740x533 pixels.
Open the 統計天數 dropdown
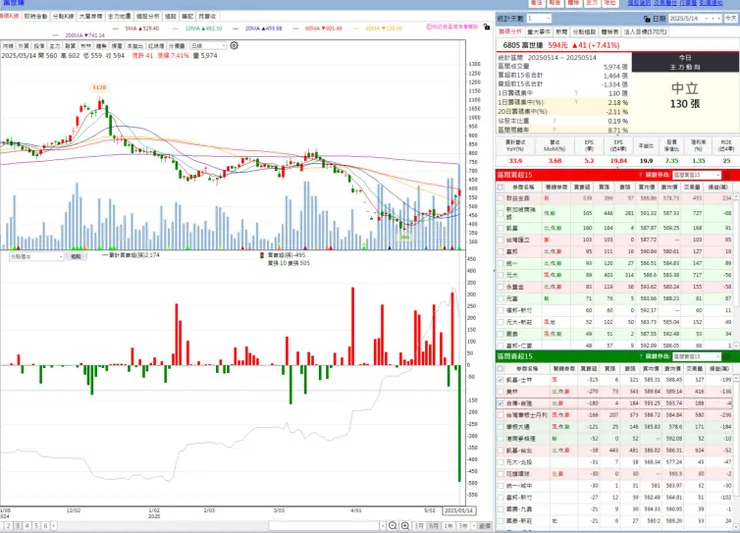(x=538, y=18)
